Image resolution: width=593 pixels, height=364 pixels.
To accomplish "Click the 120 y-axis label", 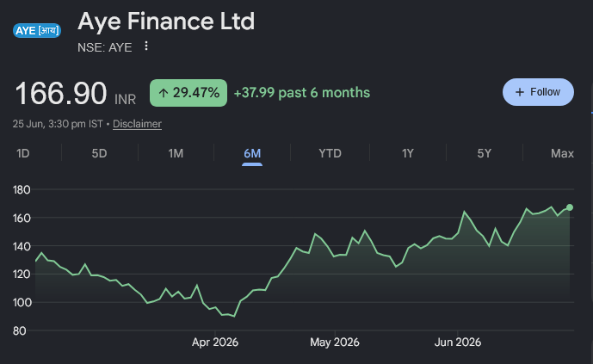I will (x=22, y=275).
